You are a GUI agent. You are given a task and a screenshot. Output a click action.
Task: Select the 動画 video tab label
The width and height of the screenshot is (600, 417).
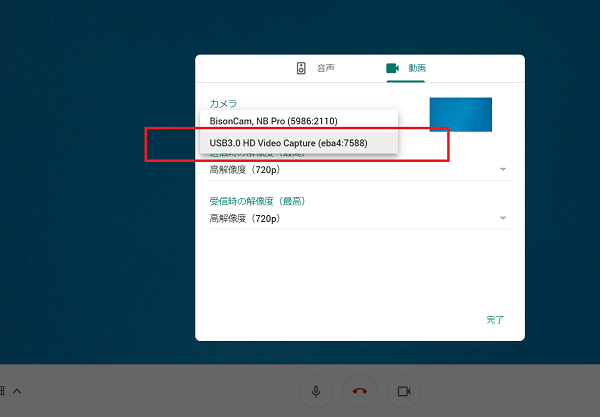tap(418, 68)
